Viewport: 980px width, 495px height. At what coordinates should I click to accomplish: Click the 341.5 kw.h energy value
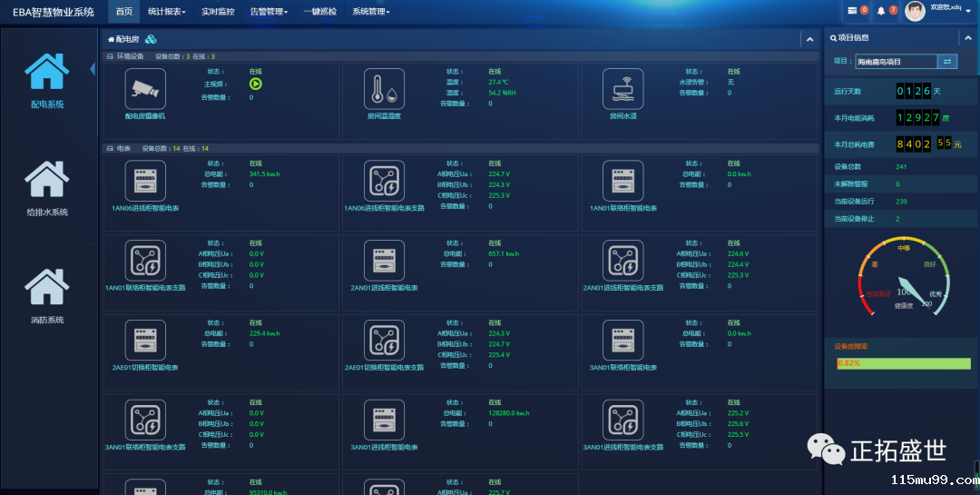pos(264,174)
